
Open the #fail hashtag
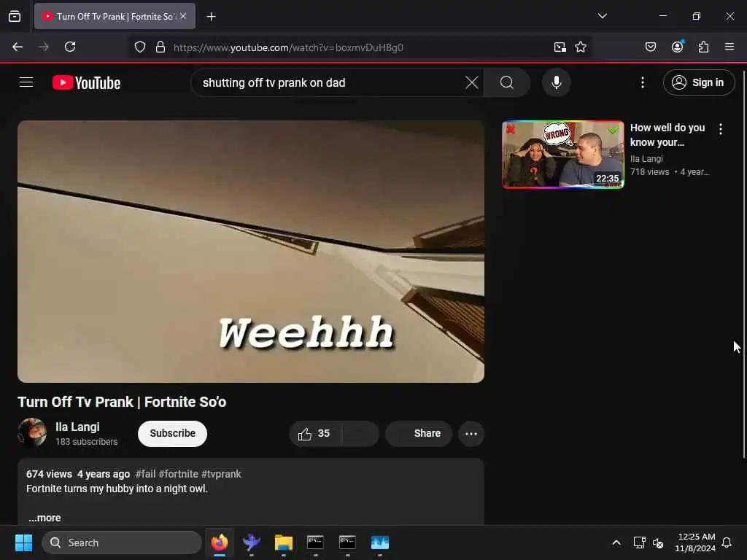coord(145,474)
